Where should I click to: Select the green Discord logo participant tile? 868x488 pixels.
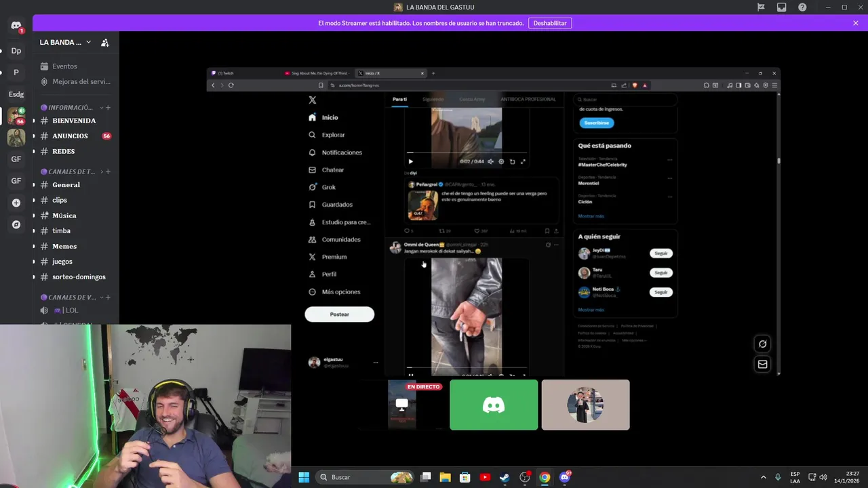494,405
